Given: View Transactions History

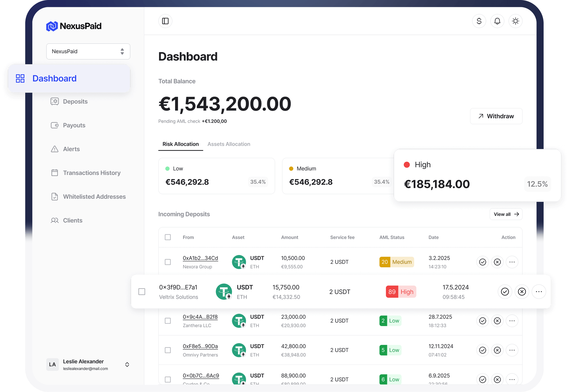Looking at the screenshot, I should tap(91, 173).
